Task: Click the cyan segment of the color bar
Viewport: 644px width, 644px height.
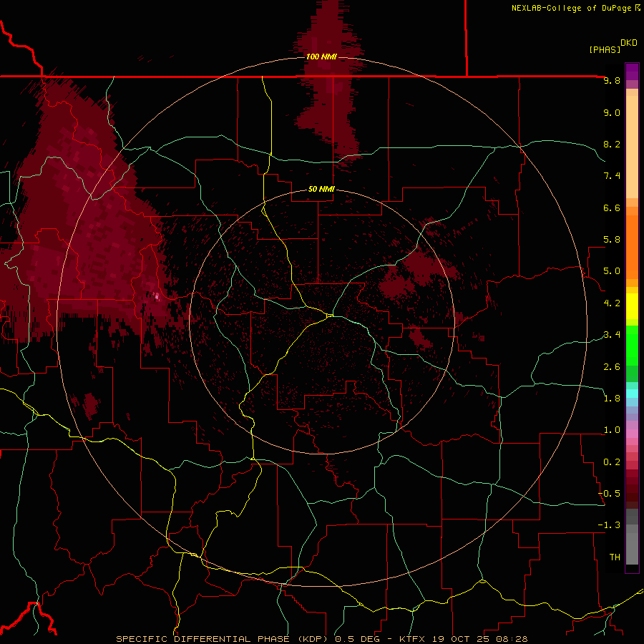Action: pos(632,393)
